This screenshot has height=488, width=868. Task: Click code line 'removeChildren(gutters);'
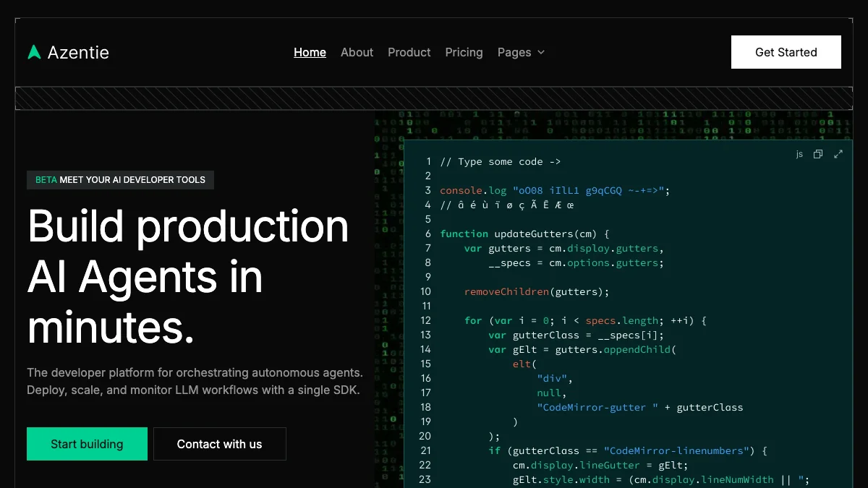pyautogui.click(x=537, y=291)
